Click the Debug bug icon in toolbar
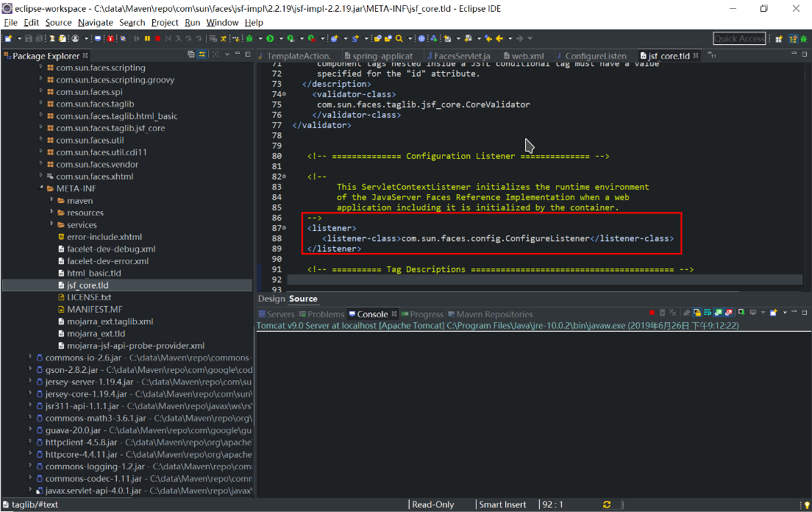 250,38
